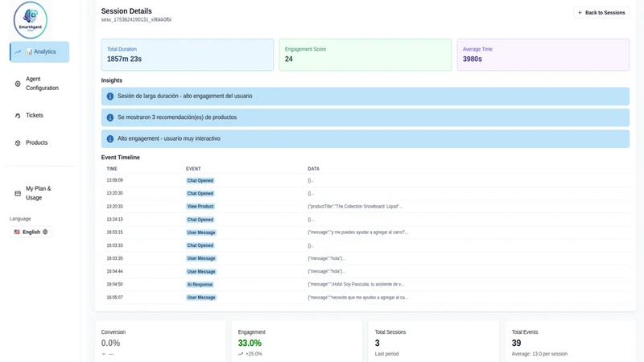Click info icon for 'Alto engagement' insight
The height and width of the screenshot is (362, 644).
110,139
